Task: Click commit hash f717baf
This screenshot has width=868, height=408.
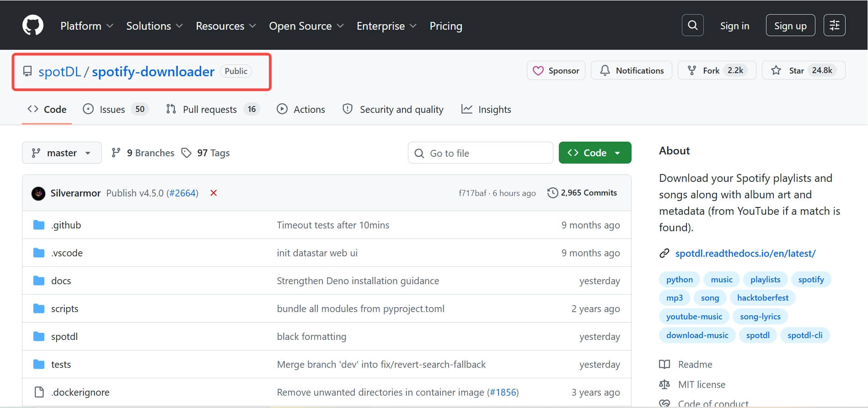Action: (x=472, y=193)
